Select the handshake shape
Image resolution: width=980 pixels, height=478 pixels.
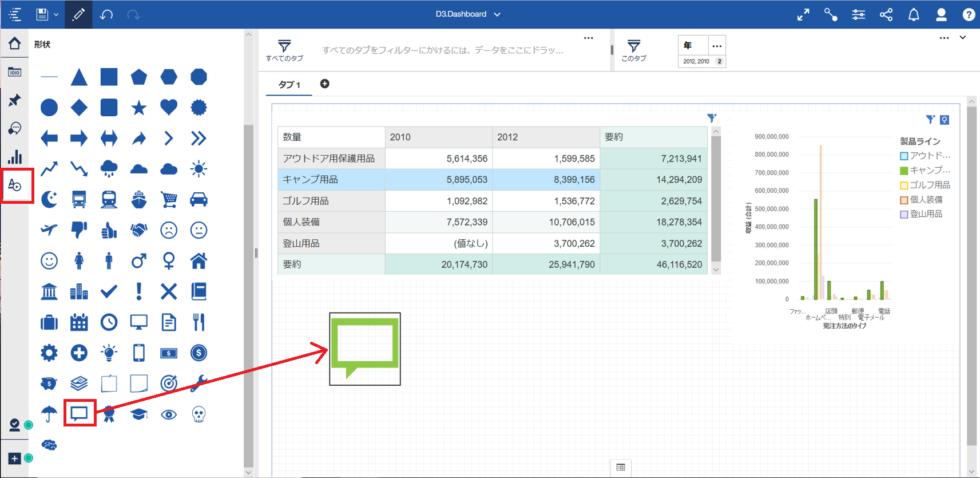click(138, 230)
